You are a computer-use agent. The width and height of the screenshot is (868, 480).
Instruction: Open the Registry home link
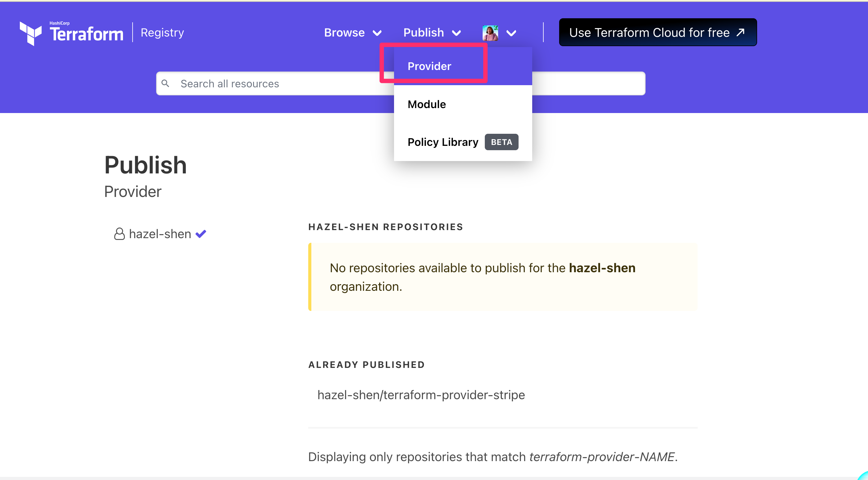[x=162, y=33]
